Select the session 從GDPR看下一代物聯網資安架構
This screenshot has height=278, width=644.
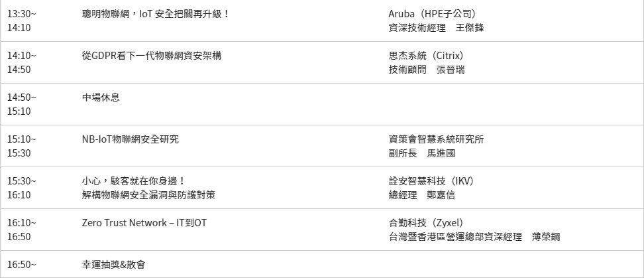(152, 56)
